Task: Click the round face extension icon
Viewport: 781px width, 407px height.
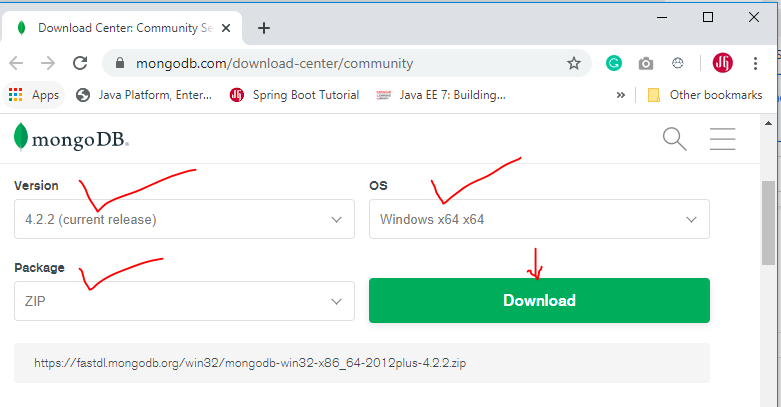Action: pos(678,63)
